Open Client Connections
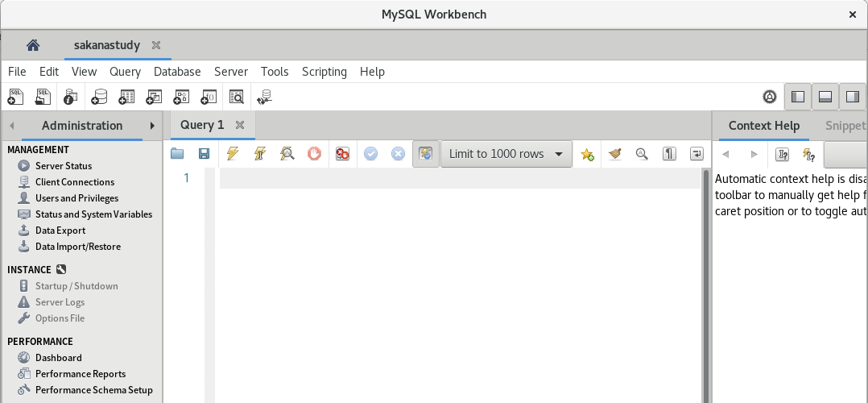Image resolution: width=868 pixels, height=403 pixels. pyautogui.click(x=75, y=182)
